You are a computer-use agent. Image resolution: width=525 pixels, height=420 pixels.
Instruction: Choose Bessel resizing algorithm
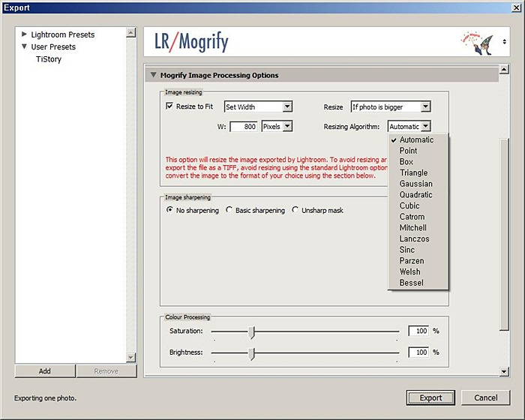(418, 283)
